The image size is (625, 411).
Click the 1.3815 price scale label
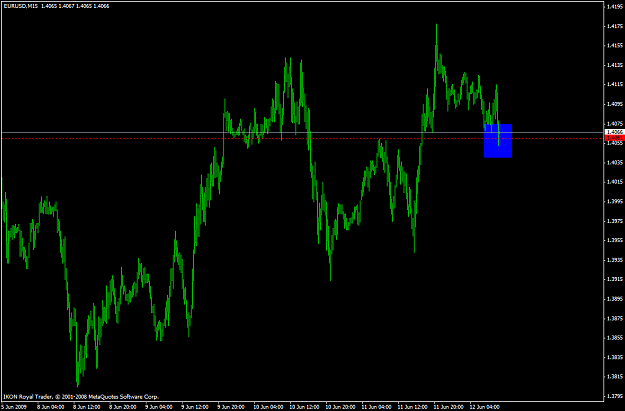click(x=615, y=377)
